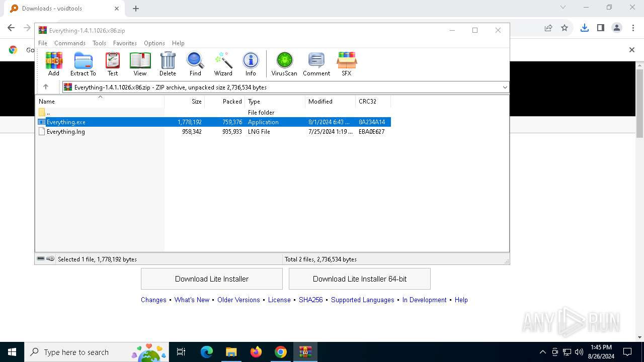The image size is (644, 362).
Task: Click the Windows Start button
Action: tap(12, 352)
